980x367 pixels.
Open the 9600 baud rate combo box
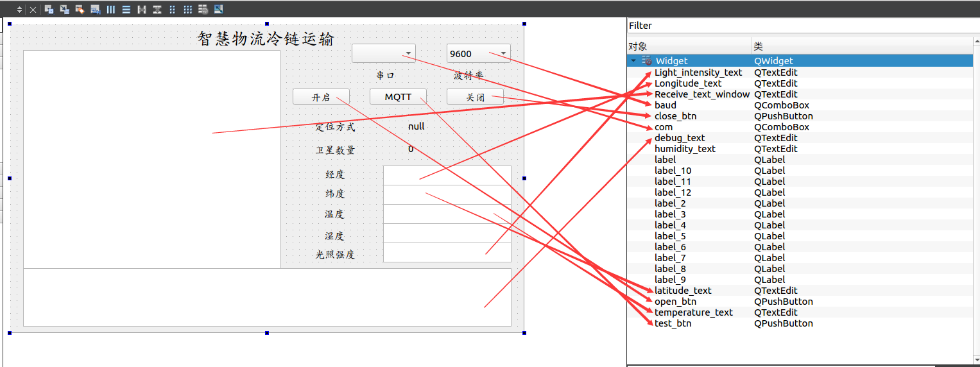(x=478, y=53)
